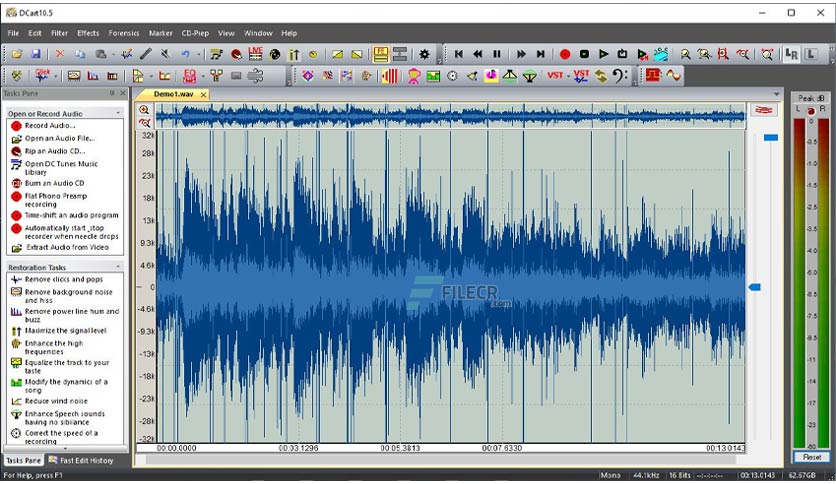This screenshot has height=484, width=836.
Task: Click Remove clicks and pops task
Action: point(64,279)
